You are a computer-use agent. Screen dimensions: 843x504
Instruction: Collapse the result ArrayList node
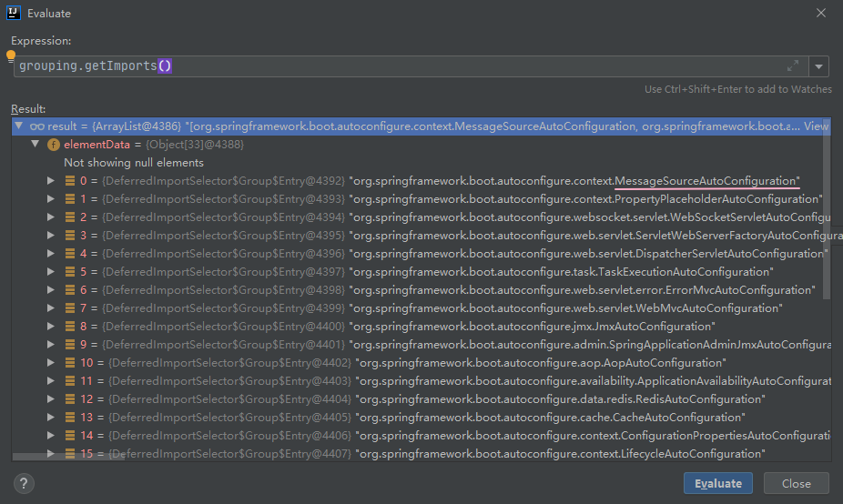[x=19, y=126]
